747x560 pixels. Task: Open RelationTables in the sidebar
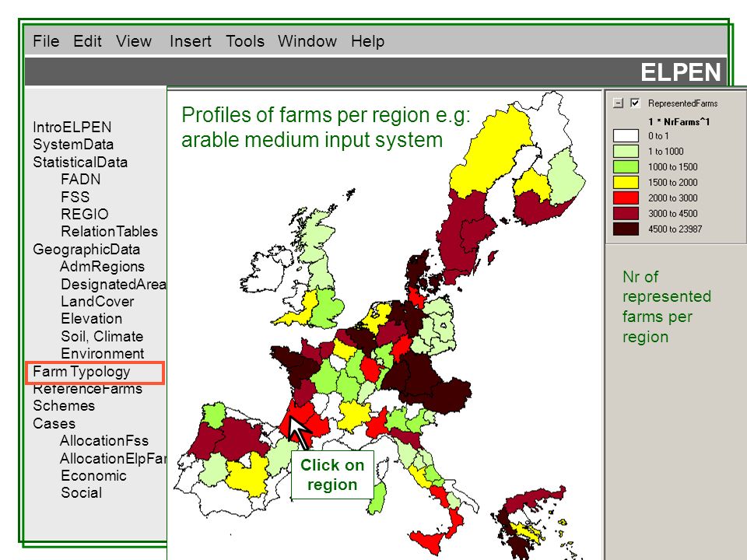[109, 231]
